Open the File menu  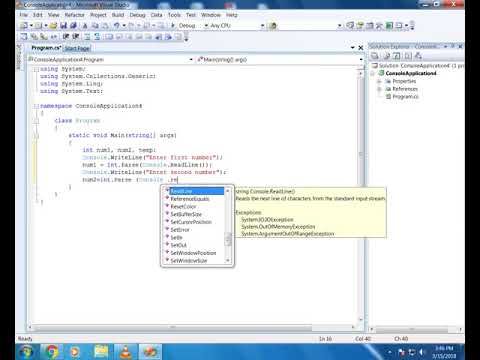(x=23, y=15)
